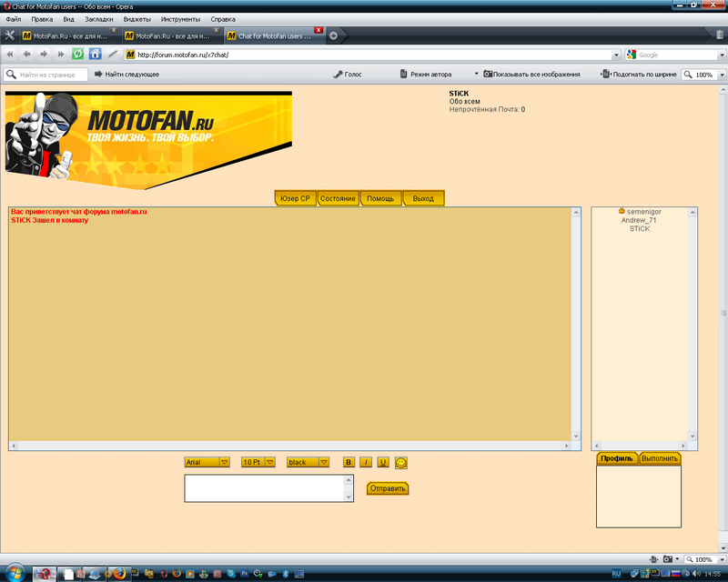The height and width of the screenshot is (582, 728).
Task: Click the fast-forward navigation arrow
Action: pos(60,55)
